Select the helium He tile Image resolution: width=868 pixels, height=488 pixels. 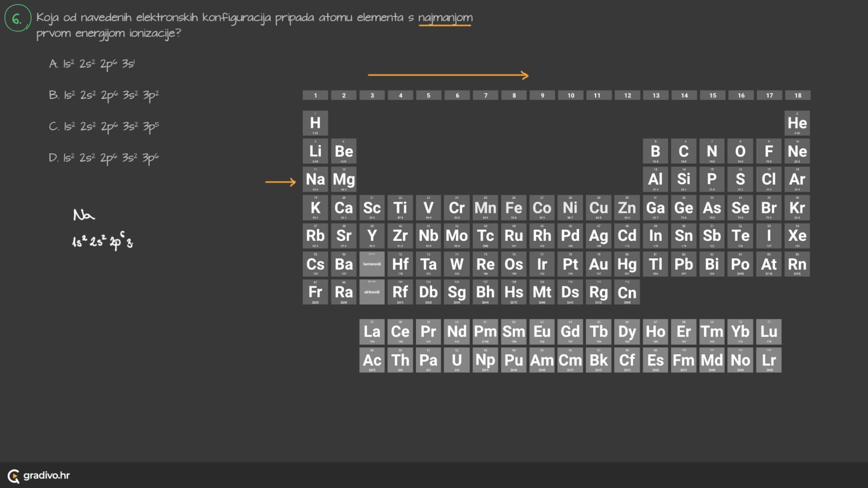797,123
